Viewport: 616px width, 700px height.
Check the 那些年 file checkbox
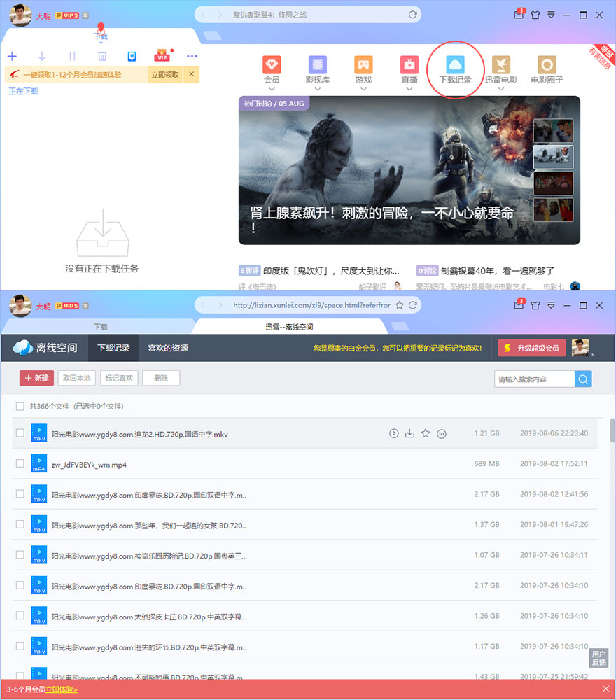point(20,524)
